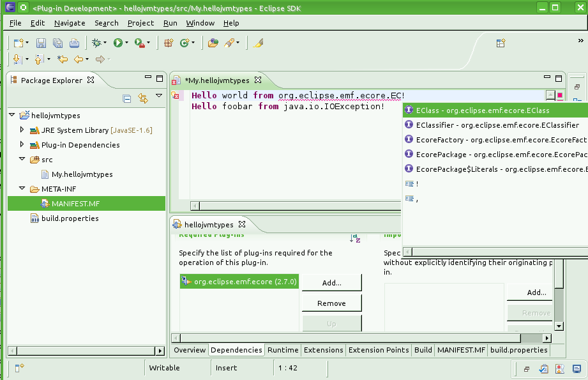
Task: Click the Print icon in the toolbar
Action: click(74, 43)
